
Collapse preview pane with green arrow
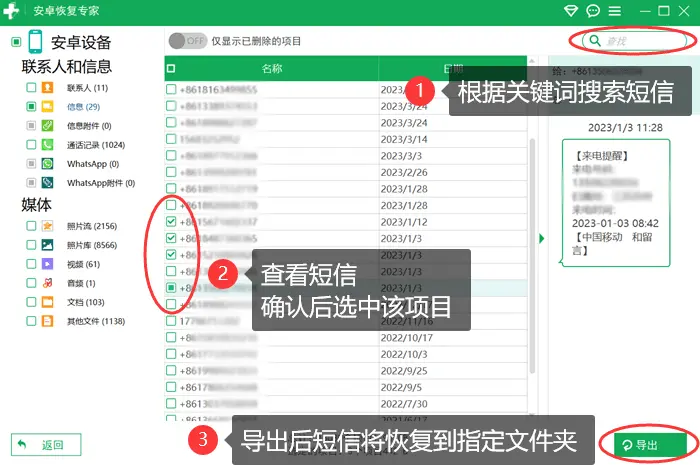[542, 238]
